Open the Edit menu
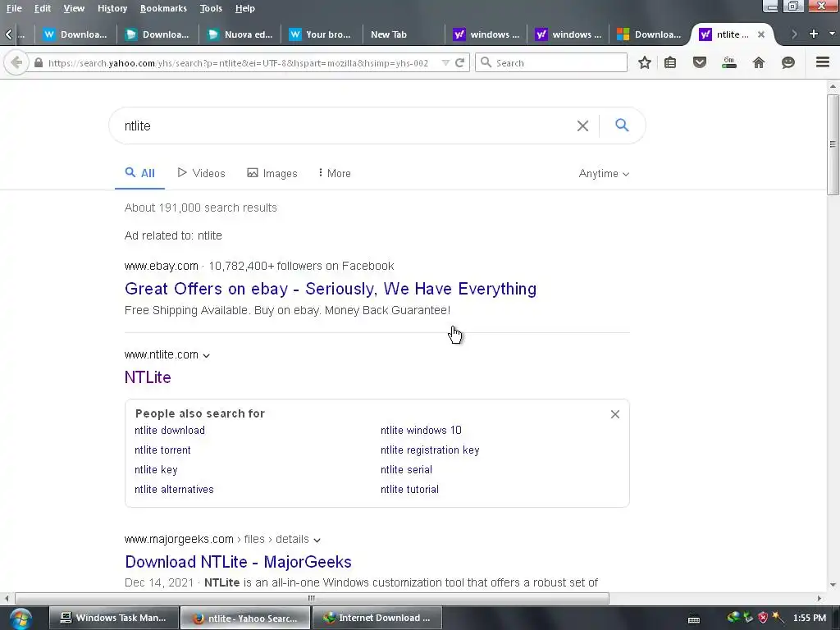The width and height of the screenshot is (840, 630). [x=43, y=8]
